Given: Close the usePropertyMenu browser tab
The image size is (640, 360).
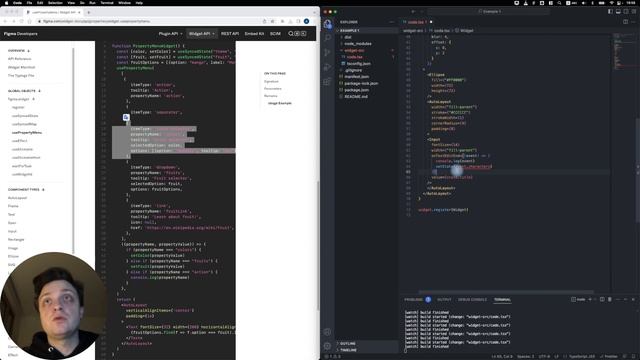Looking at the screenshot, I should point(79,12).
